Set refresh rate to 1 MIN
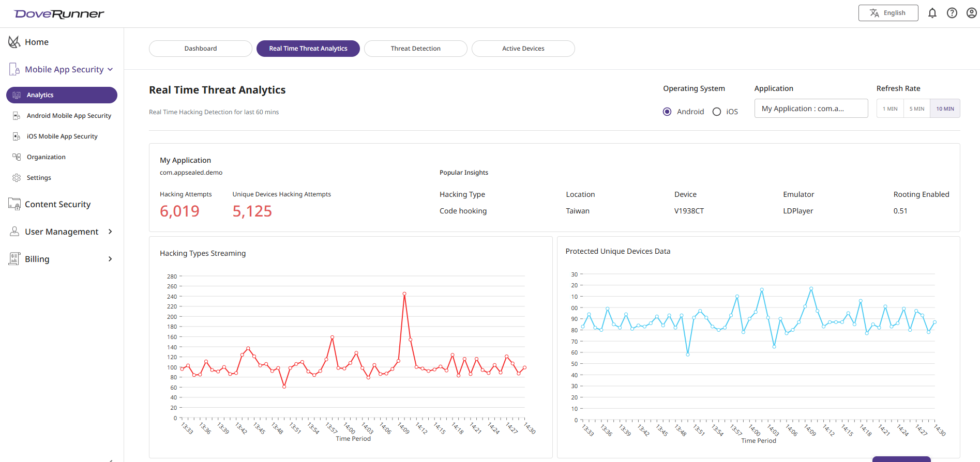 coord(890,109)
